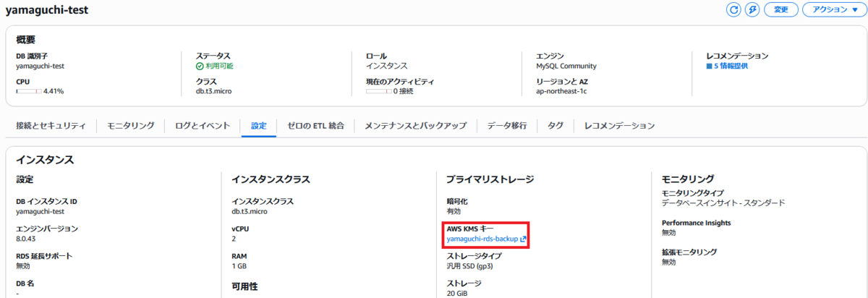Click the green 利用可能 status check icon
This screenshot has width=868, height=298.
pos(200,66)
